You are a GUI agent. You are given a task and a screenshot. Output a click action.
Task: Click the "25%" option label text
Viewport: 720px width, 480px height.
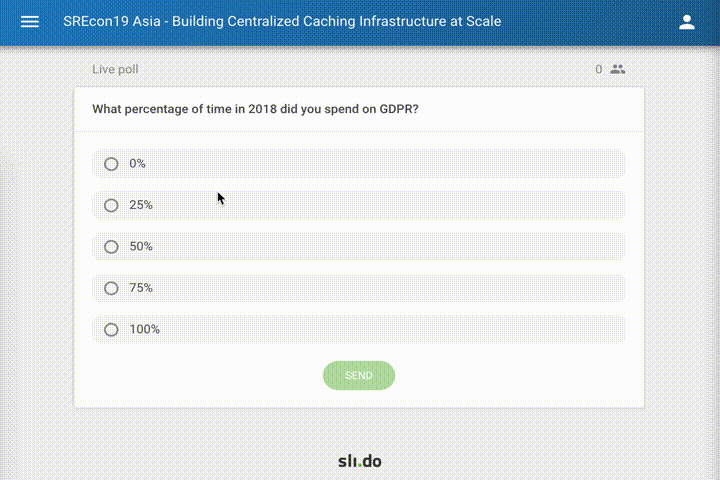tap(141, 205)
